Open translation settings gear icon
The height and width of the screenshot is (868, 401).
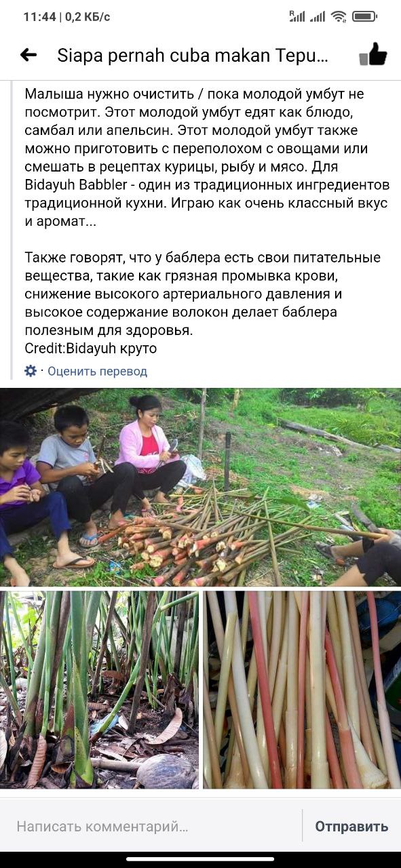pyautogui.click(x=31, y=371)
